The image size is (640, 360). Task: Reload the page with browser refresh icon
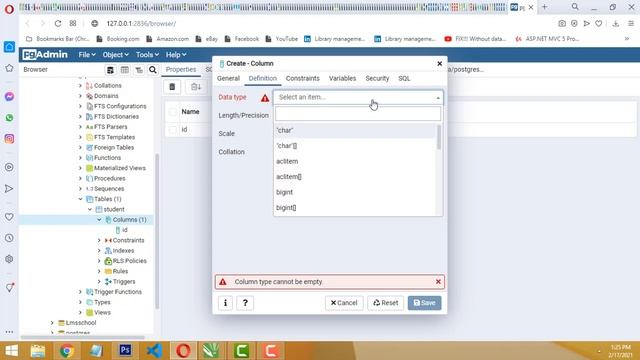click(x=58, y=24)
